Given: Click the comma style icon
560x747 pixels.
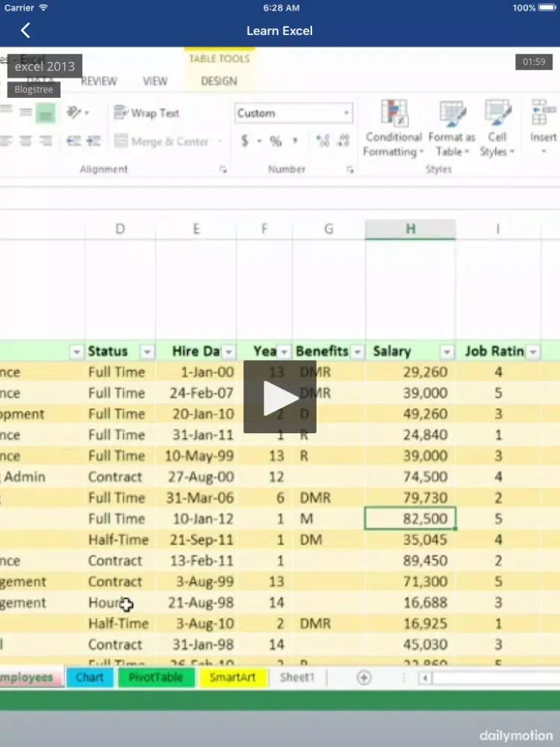Looking at the screenshot, I should click(x=295, y=141).
